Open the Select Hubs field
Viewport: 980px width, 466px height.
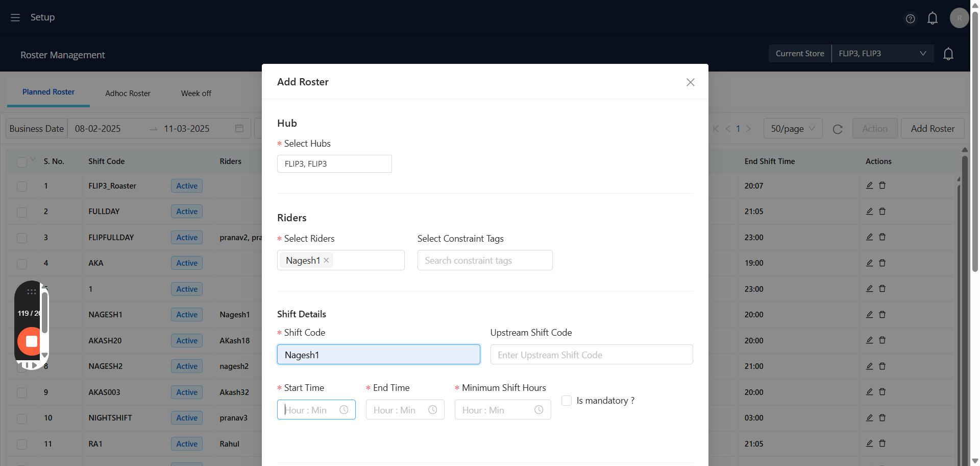coord(334,164)
